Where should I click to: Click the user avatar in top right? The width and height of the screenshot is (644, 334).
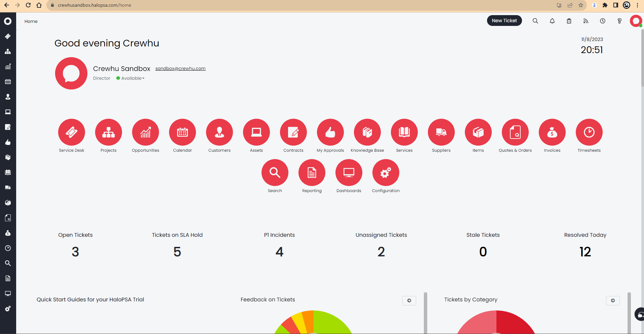[x=636, y=21]
